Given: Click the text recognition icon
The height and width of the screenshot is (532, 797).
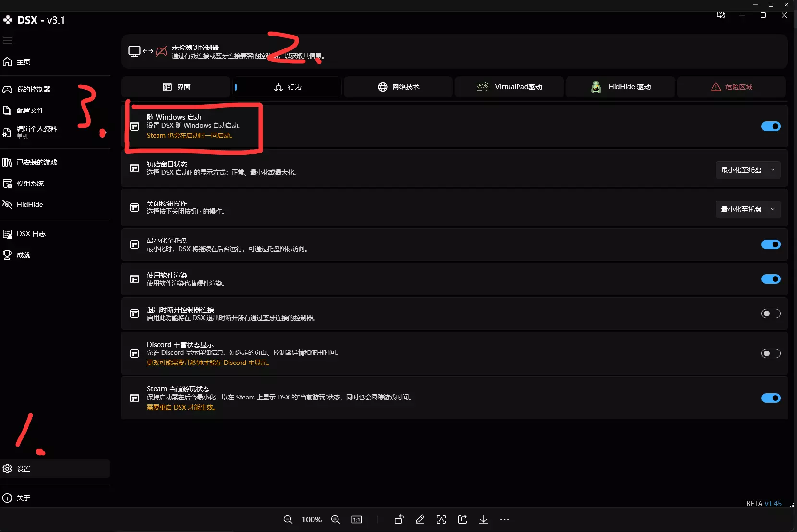Looking at the screenshot, I should point(441,520).
